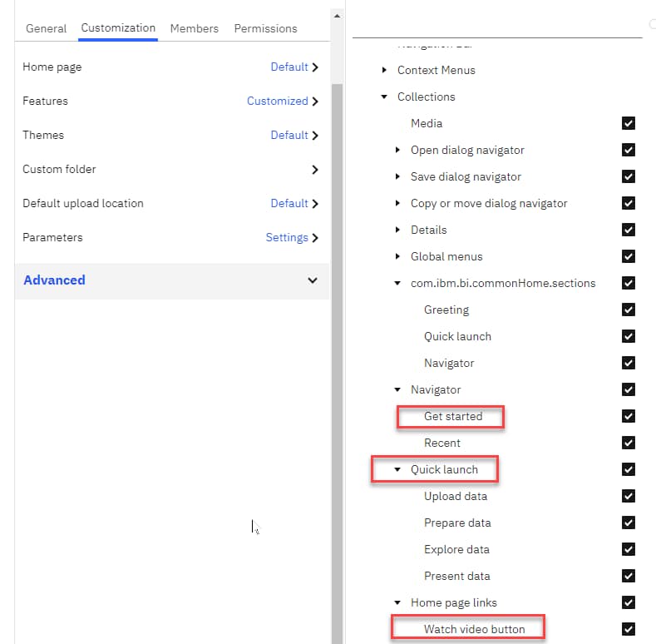Click the Themes row chevron icon
The height and width of the screenshot is (644, 656).
coord(315,136)
